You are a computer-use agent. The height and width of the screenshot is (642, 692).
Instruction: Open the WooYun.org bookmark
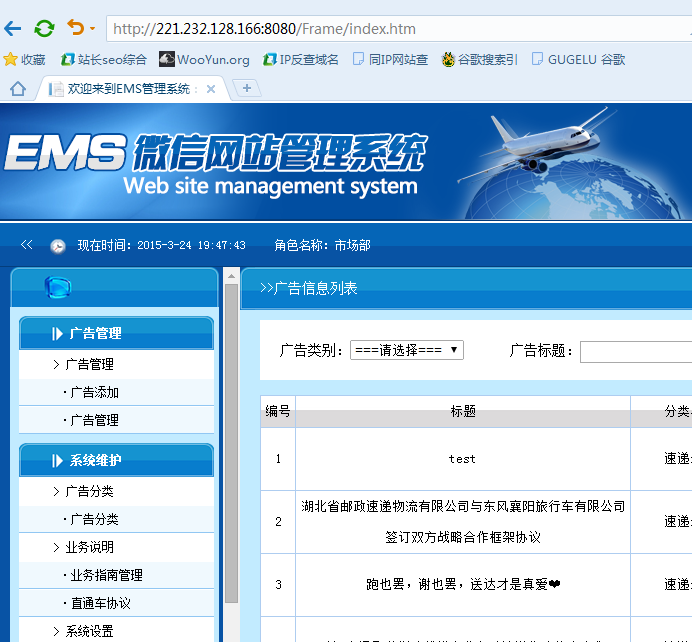click(204, 60)
